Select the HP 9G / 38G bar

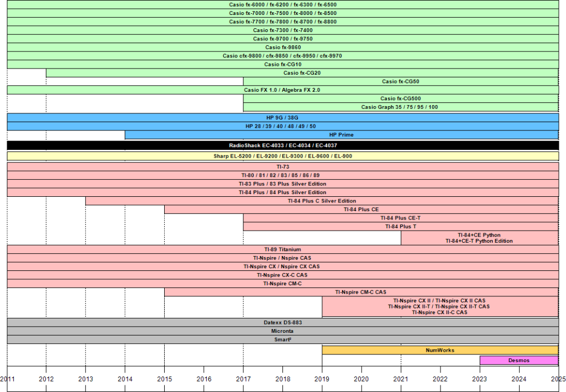[283, 118]
